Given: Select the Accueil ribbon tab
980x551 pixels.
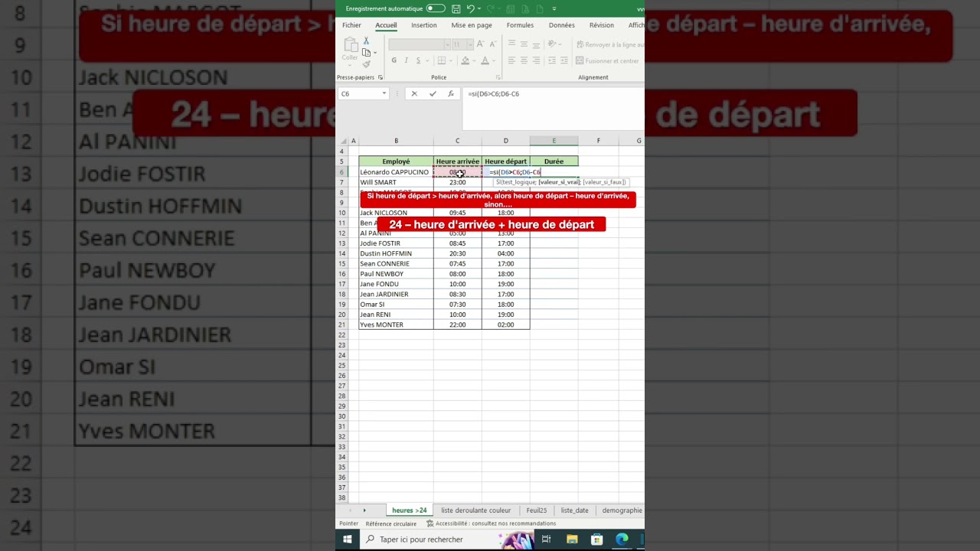Looking at the screenshot, I should pos(386,25).
